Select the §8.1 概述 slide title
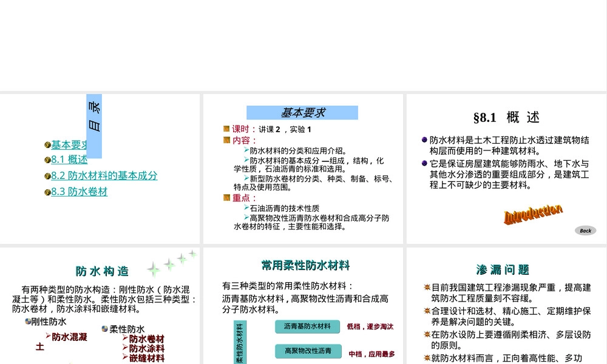607x364 pixels. 506,117
